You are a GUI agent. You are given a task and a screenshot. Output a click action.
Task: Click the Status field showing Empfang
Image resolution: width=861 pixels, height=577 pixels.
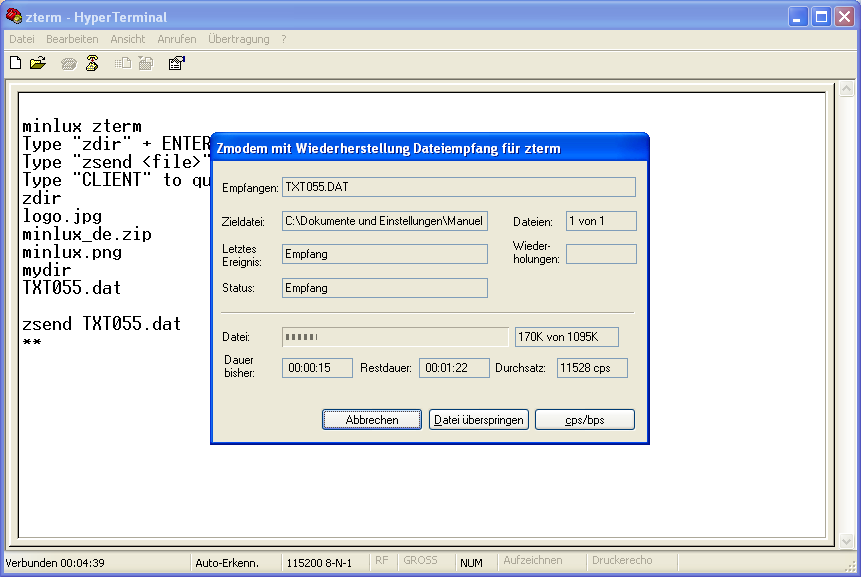[384, 288]
